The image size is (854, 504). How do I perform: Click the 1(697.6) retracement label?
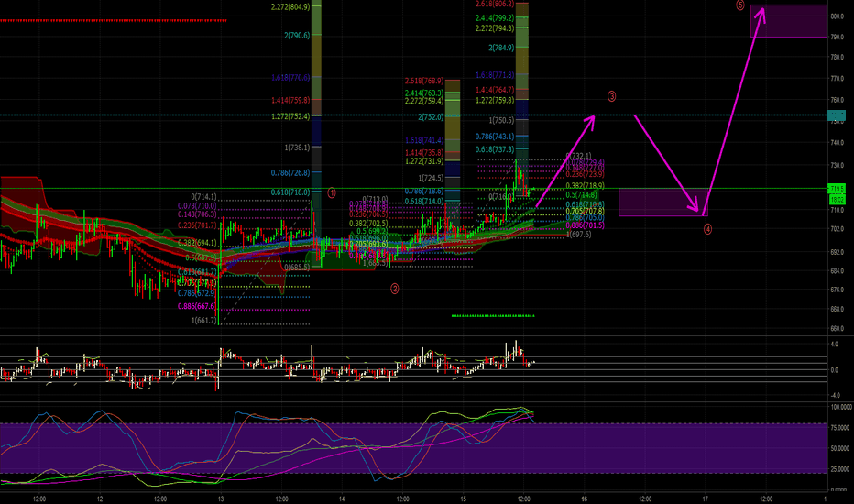coord(578,235)
